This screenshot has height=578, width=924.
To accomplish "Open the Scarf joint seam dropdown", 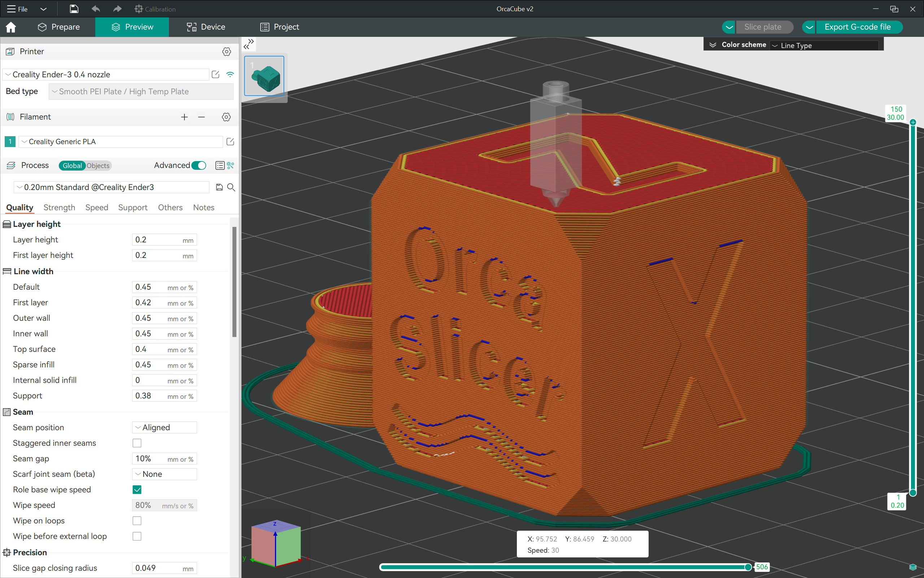I will (165, 474).
